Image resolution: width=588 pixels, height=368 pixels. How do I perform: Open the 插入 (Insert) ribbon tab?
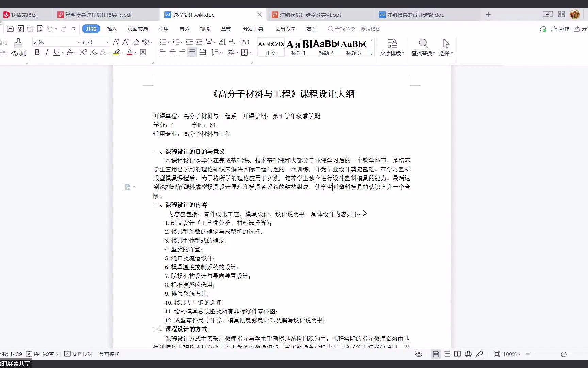click(112, 29)
